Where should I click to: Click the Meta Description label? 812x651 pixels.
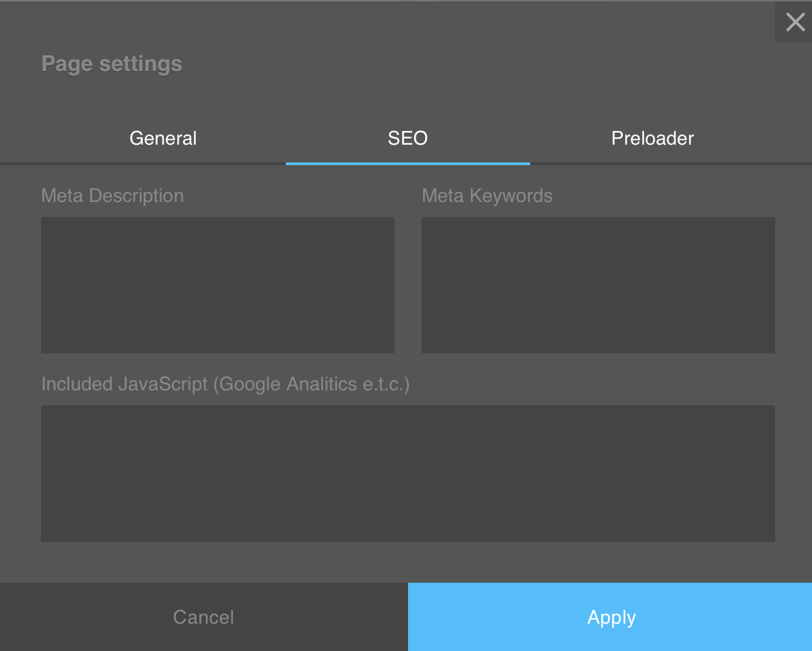pos(113,196)
